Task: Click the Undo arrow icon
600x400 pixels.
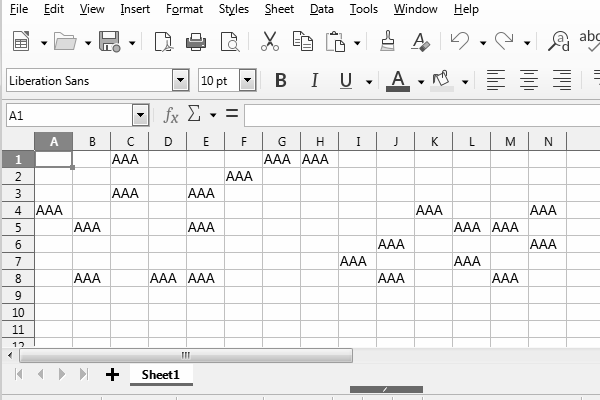Action: [x=459, y=42]
